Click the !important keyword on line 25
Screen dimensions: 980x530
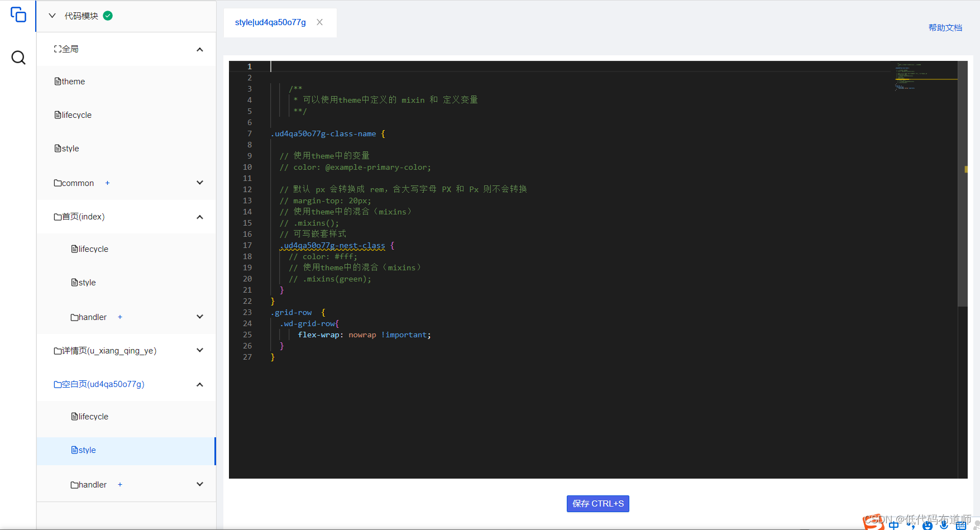404,335
